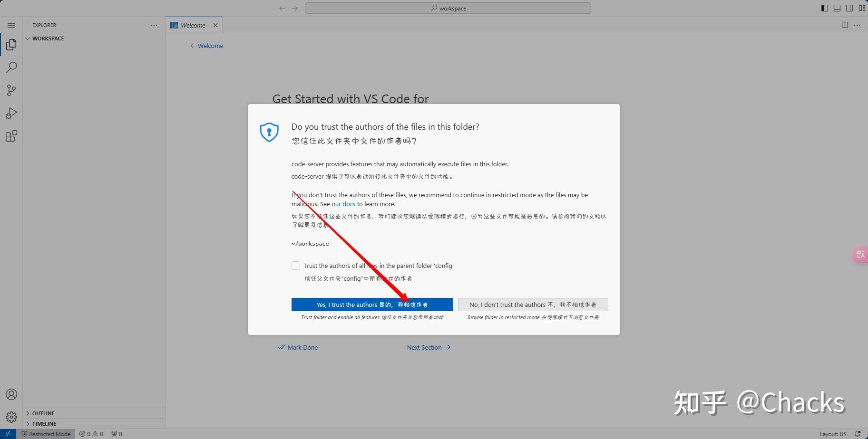Open the Extensions view

(11, 136)
